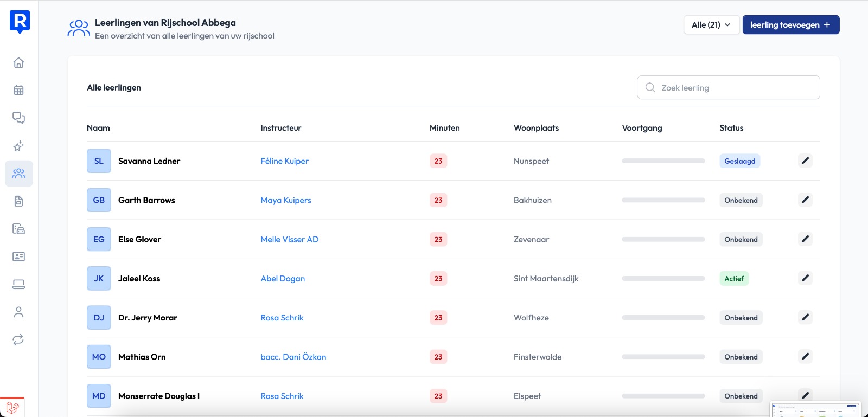The width and height of the screenshot is (868, 417).
Task: Open the page preview thumbnail
Action: click(x=815, y=409)
